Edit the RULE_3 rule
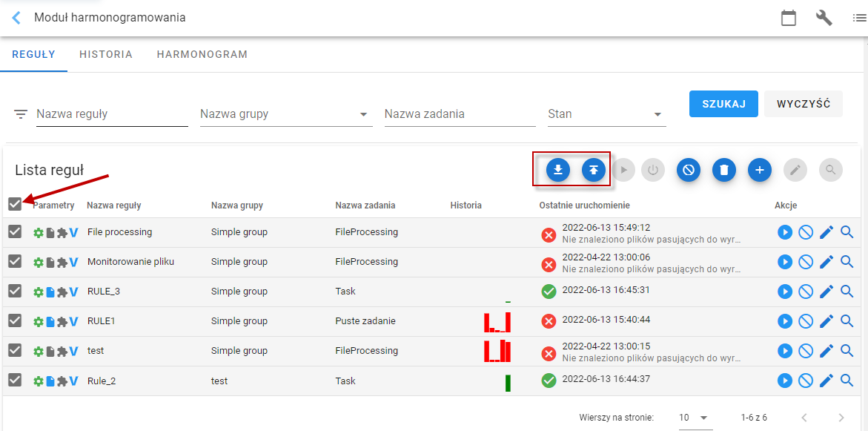Image resolution: width=868 pixels, height=431 pixels. (826, 291)
